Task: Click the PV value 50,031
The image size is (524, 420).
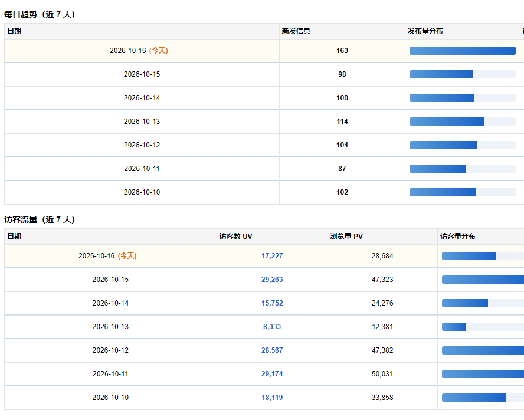Action: tap(382, 374)
